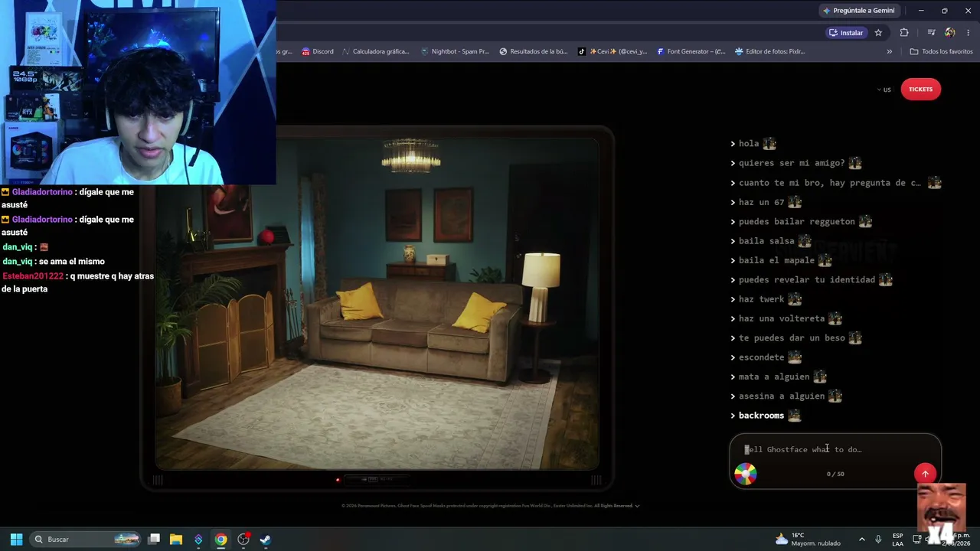Screen dimensions: 980x551
Task: Click the thumbnail icon next to 'hola'
Action: [769, 143]
